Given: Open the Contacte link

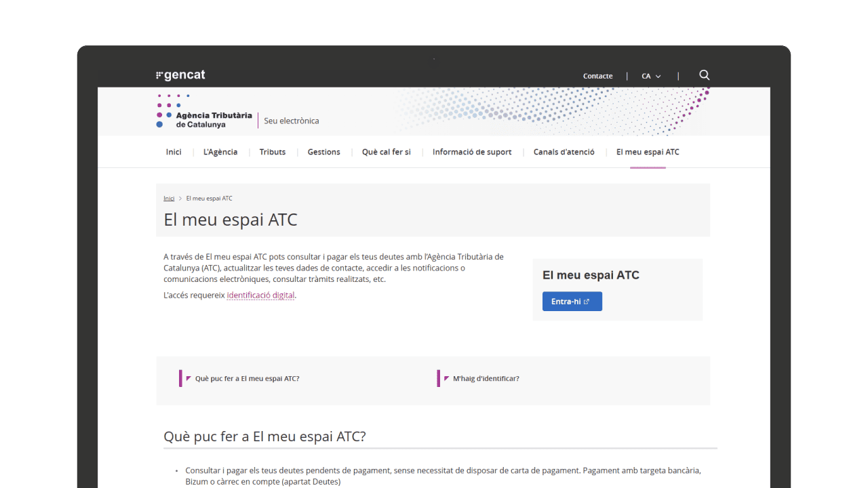Looking at the screenshot, I should click(x=597, y=76).
